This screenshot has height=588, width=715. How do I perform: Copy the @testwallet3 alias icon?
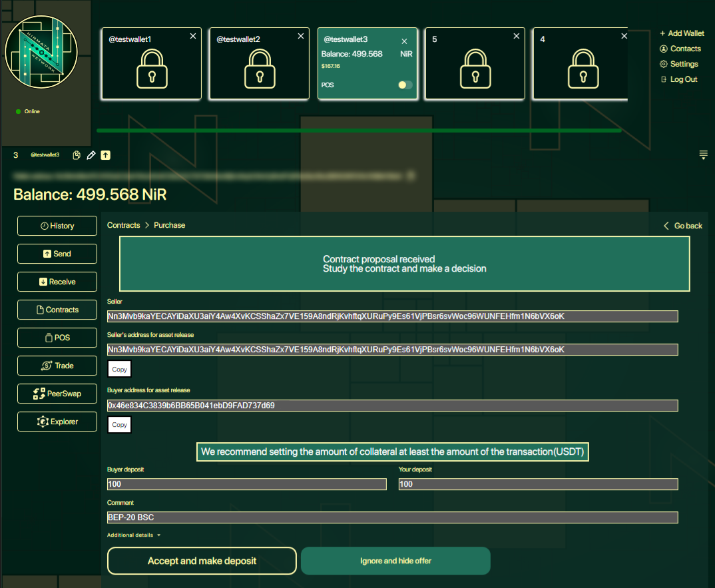[77, 155]
